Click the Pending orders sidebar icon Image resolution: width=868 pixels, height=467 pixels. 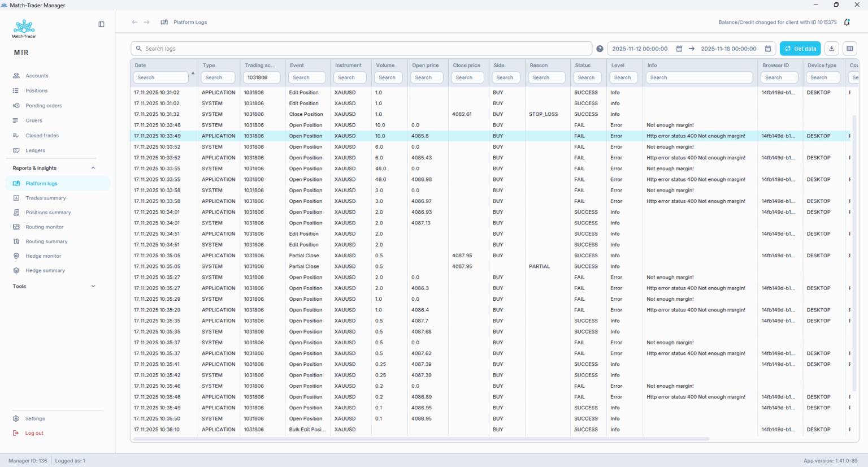click(x=16, y=106)
